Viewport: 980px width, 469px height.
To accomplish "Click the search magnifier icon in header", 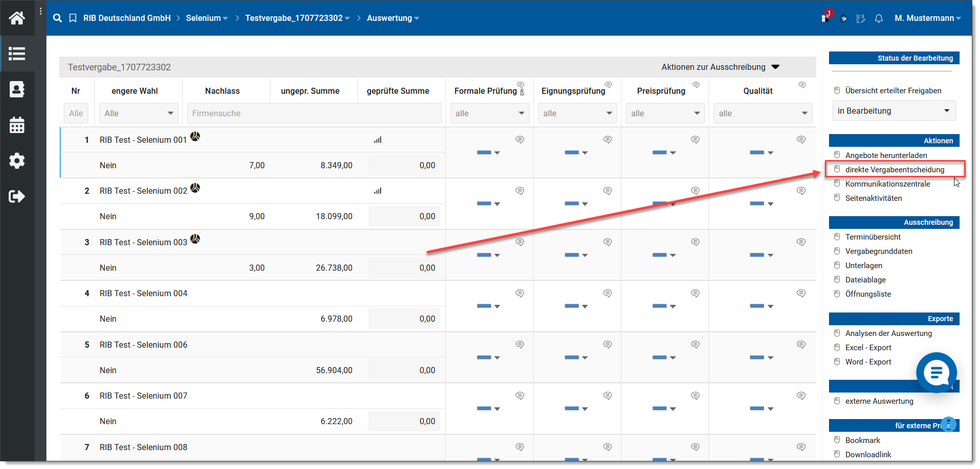I will tap(58, 18).
